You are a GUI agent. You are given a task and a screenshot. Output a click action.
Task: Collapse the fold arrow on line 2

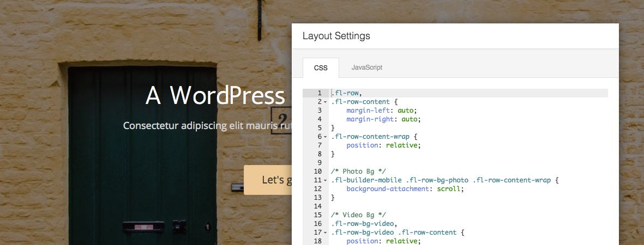point(326,102)
